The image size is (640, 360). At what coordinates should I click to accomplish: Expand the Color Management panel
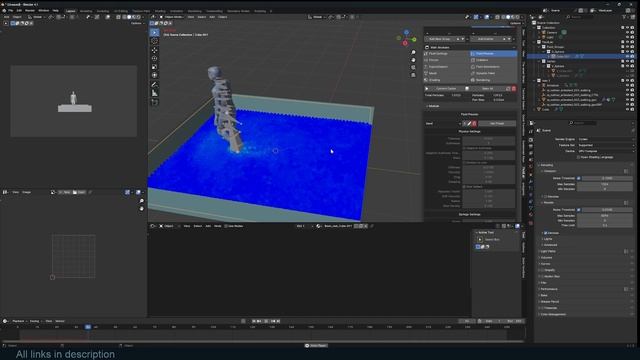pos(553,314)
